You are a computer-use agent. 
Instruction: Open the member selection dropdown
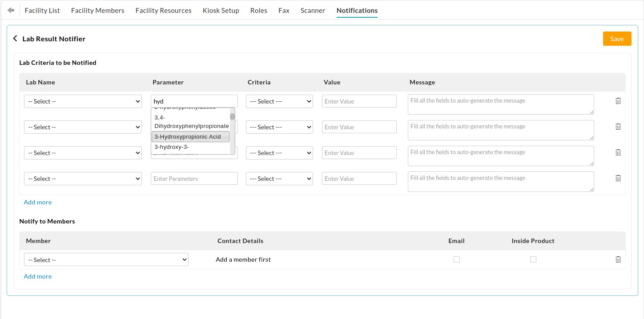pyautogui.click(x=106, y=259)
